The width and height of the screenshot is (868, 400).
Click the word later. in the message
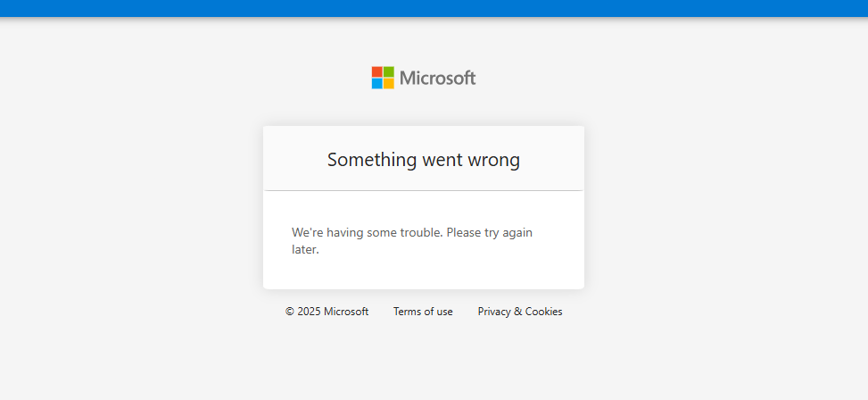(x=305, y=249)
